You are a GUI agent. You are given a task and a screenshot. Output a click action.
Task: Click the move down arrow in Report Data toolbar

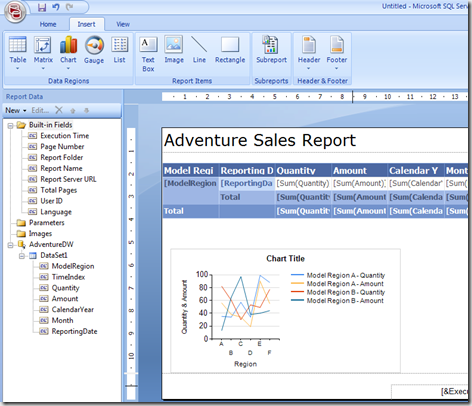[x=86, y=110]
